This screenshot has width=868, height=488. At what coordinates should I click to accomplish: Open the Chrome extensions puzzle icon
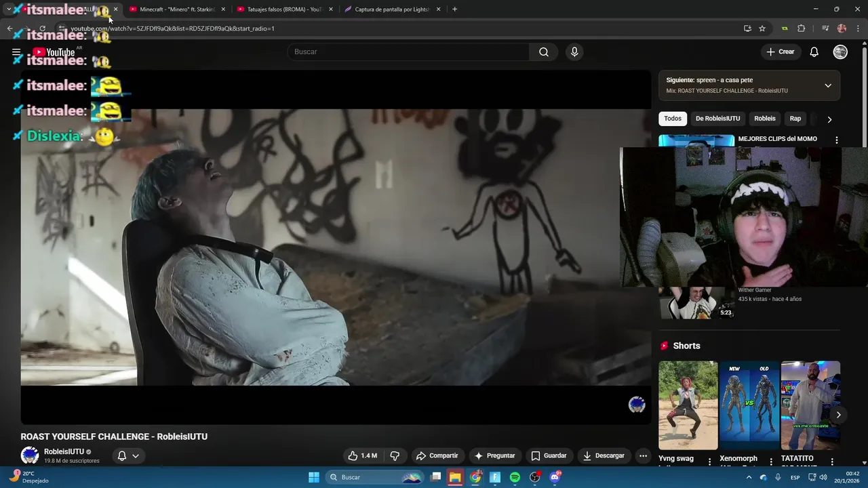(801, 28)
